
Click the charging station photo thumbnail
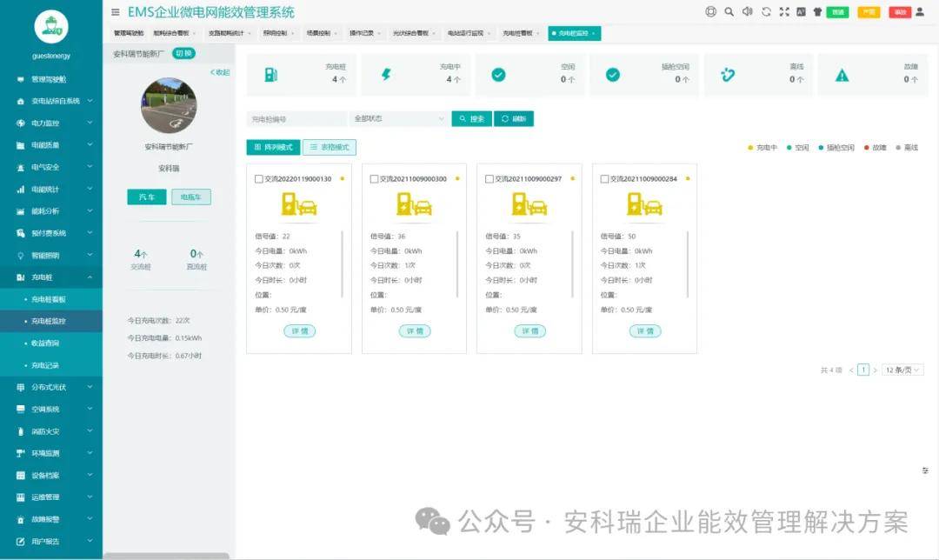169,105
